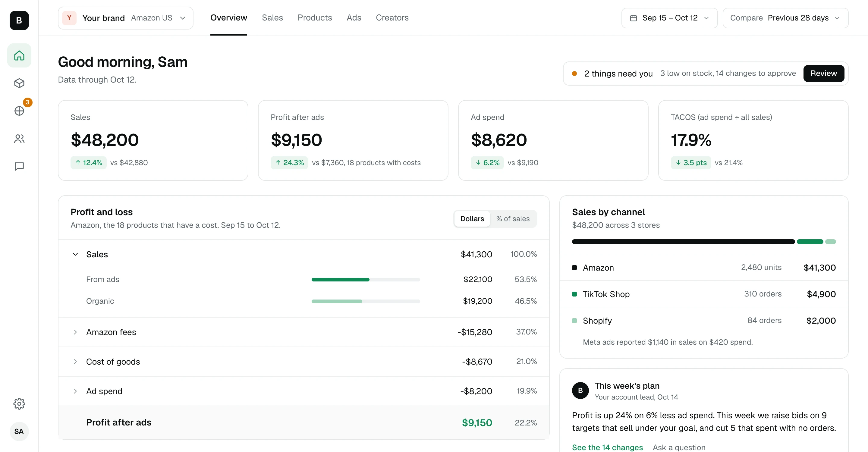Click the From ads progress bar
The width and height of the screenshot is (868, 452).
coord(366,280)
